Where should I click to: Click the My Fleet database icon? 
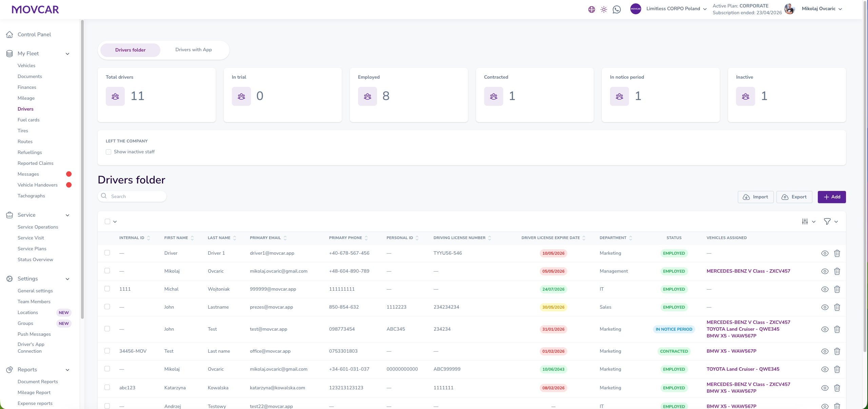pyautogui.click(x=9, y=54)
